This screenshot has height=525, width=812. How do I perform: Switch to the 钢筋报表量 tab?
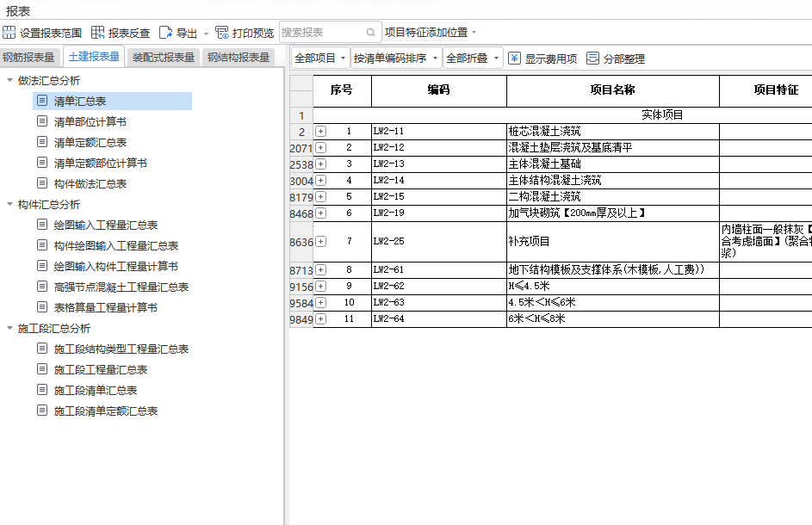click(35, 57)
